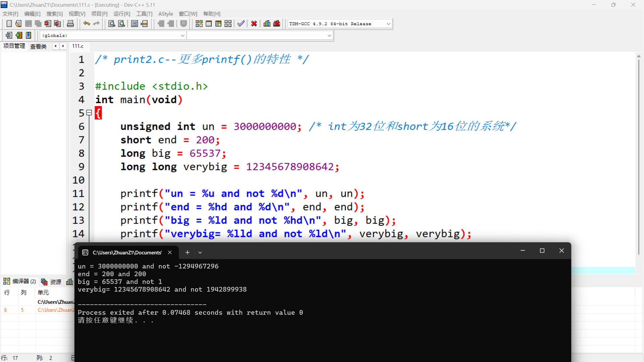Open the 编译器 (2) compiler tab
The width and height of the screenshot is (644, 362).
coord(20,282)
